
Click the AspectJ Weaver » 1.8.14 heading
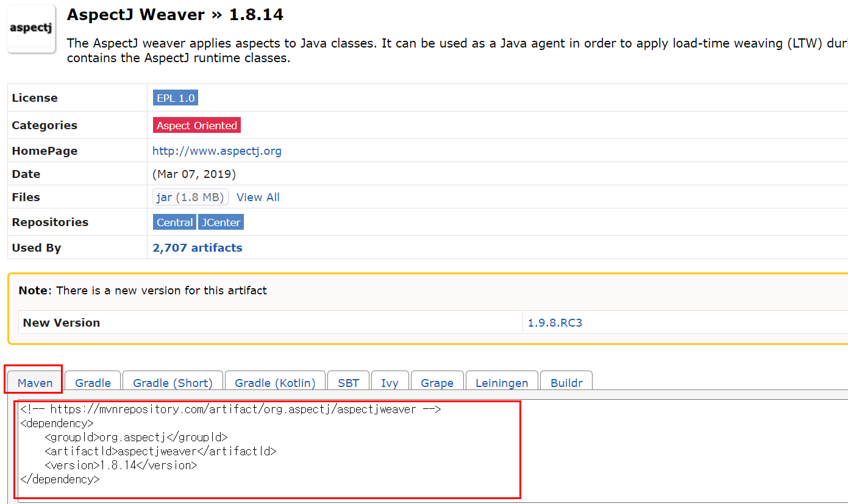[x=175, y=15]
